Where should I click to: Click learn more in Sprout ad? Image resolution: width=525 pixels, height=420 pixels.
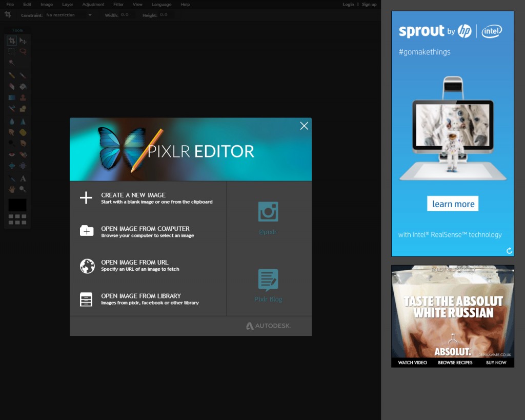click(453, 204)
